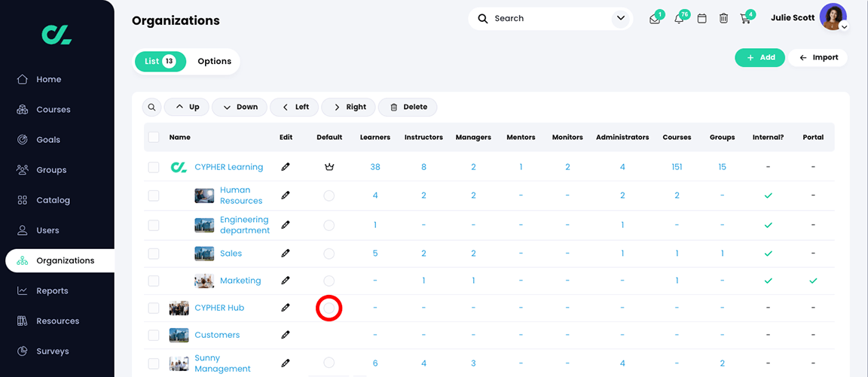868x377 pixels.
Task: Select all rows with header checkbox
Action: pos(154,137)
